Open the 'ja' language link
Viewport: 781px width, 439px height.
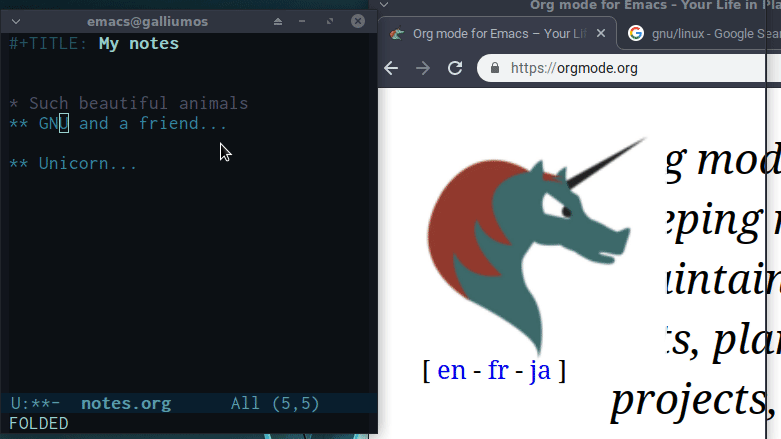coord(539,371)
